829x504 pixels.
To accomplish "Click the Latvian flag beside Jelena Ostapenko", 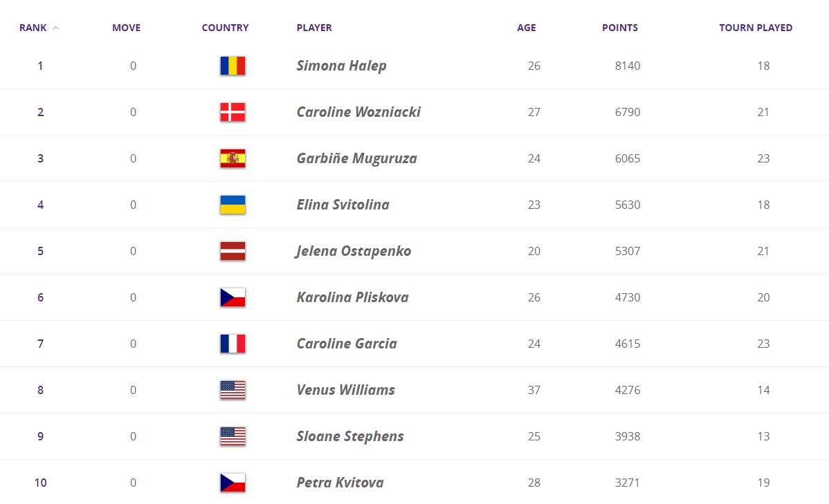I will tap(233, 251).
